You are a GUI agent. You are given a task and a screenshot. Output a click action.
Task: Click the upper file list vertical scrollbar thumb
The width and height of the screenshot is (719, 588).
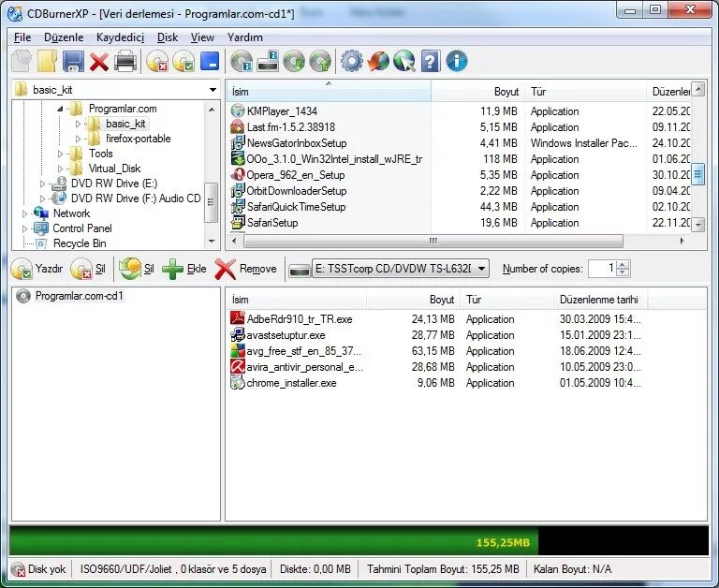point(697,174)
